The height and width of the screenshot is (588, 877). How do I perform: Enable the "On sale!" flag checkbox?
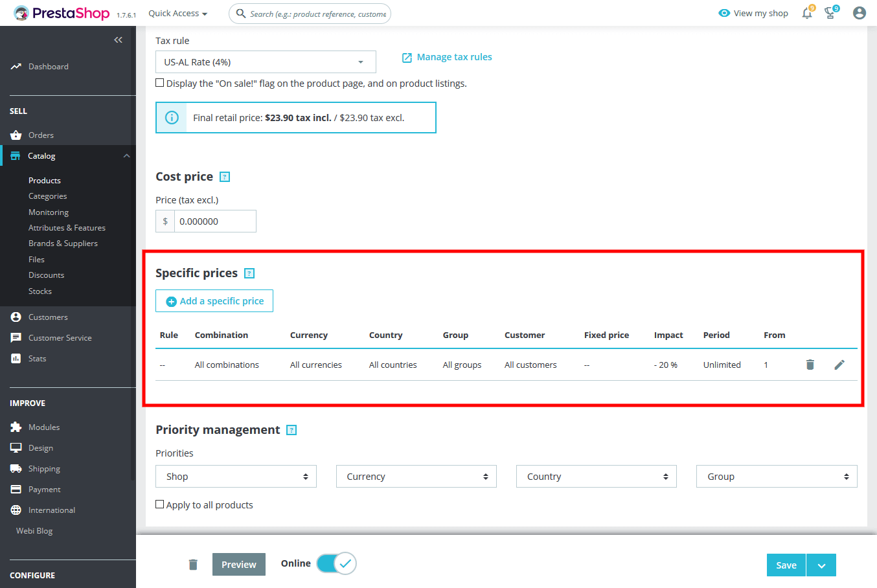coord(160,83)
